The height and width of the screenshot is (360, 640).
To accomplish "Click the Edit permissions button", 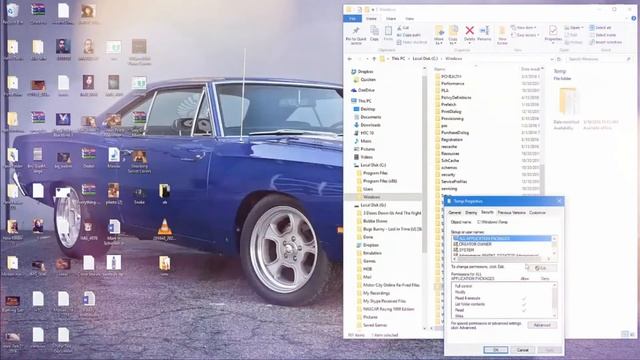I will pyautogui.click(x=543, y=268).
